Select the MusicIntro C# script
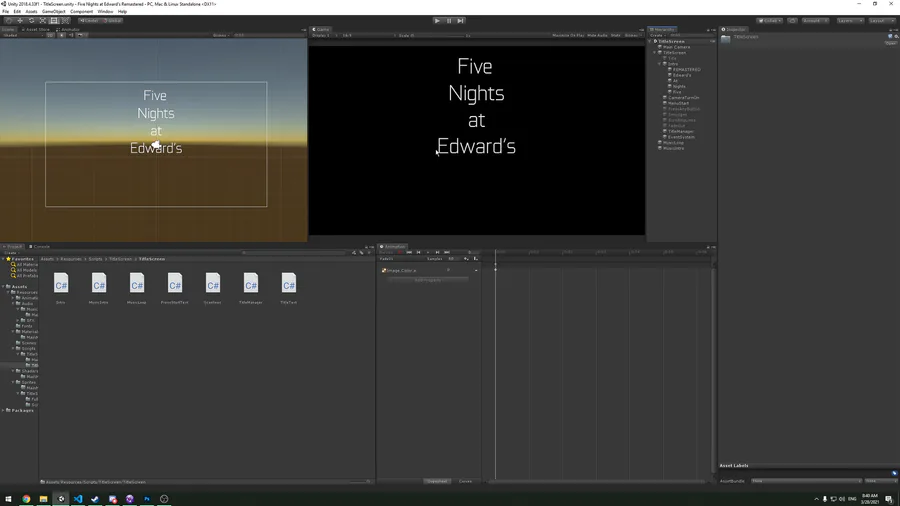 [x=99, y=288]
